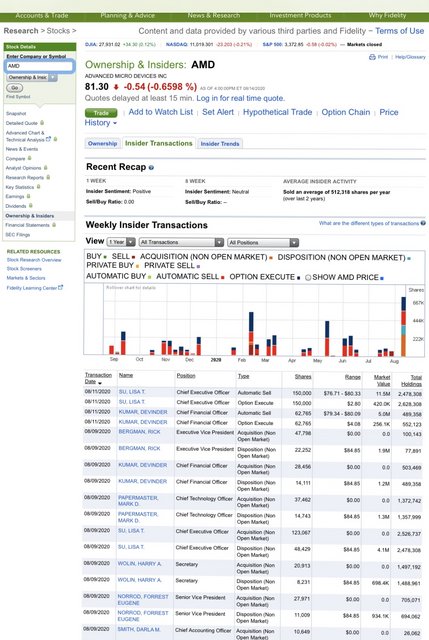Open the All Positions dropdown
This screenshot has width=429, height=640.
pos(263,242)
